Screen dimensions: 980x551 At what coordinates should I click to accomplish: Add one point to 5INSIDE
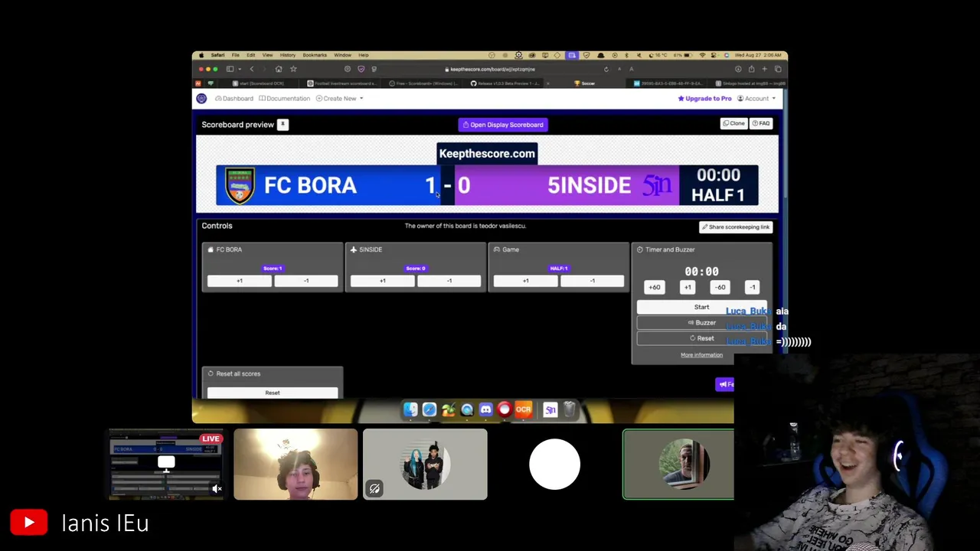pos(383,281)
